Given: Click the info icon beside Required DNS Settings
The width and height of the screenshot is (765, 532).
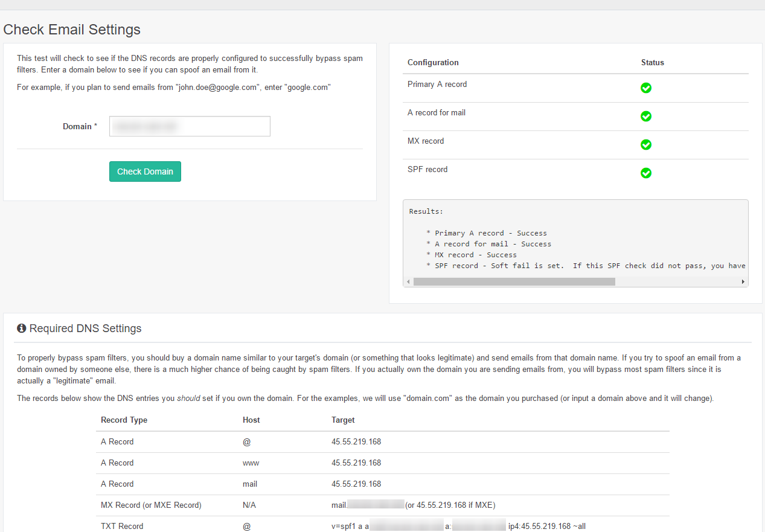Looking at the screenshot, I should [22, 328].
